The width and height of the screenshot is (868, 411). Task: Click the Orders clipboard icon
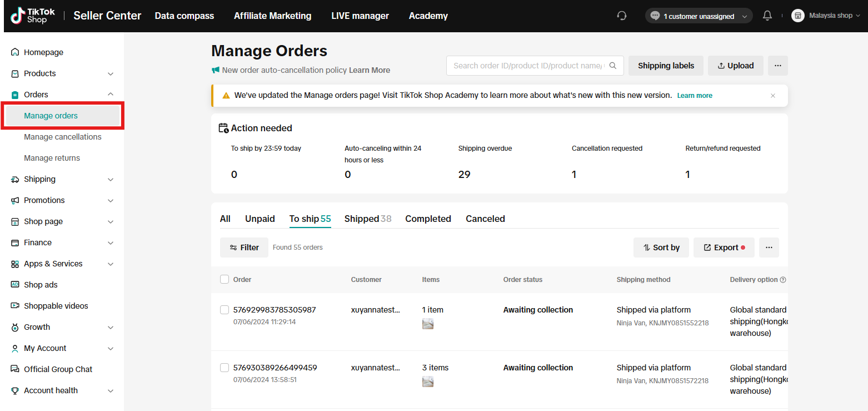click(15, 95)
